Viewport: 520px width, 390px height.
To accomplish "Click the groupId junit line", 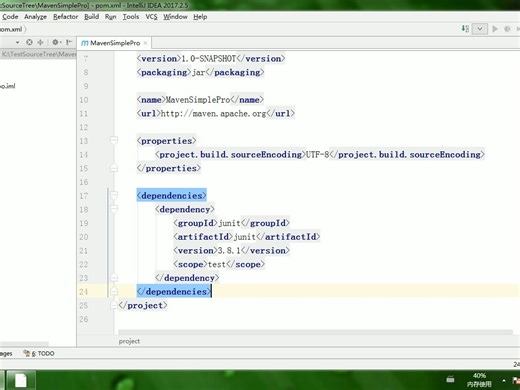I will click(231, 223).
